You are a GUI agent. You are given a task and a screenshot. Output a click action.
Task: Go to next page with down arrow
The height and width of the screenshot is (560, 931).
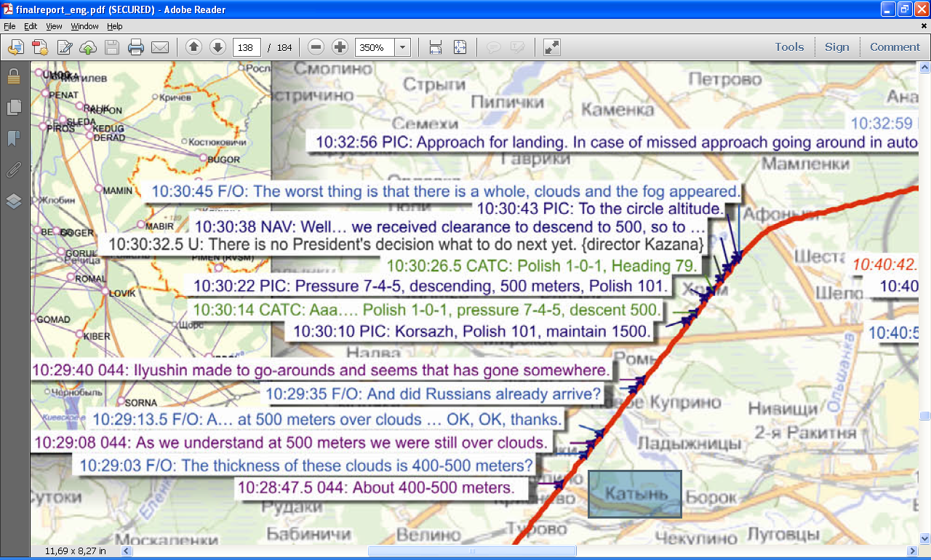pos(217,47)
